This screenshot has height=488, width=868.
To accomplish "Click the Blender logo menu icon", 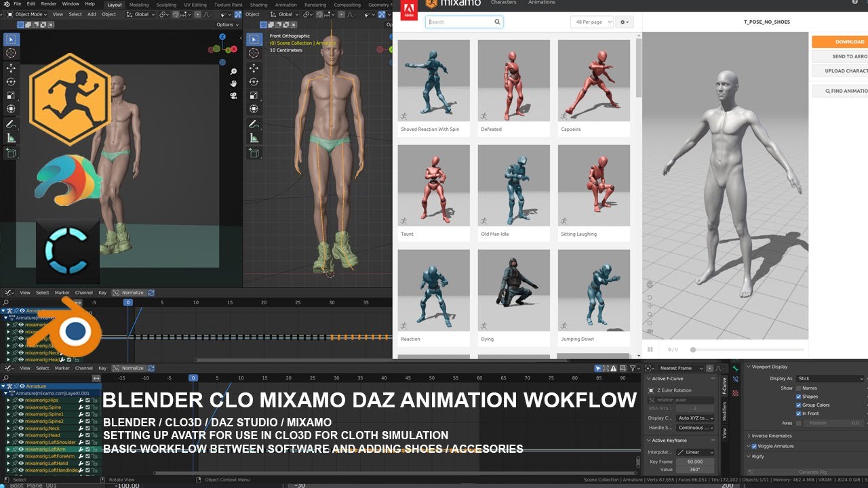I will click(x=6, y=3).
